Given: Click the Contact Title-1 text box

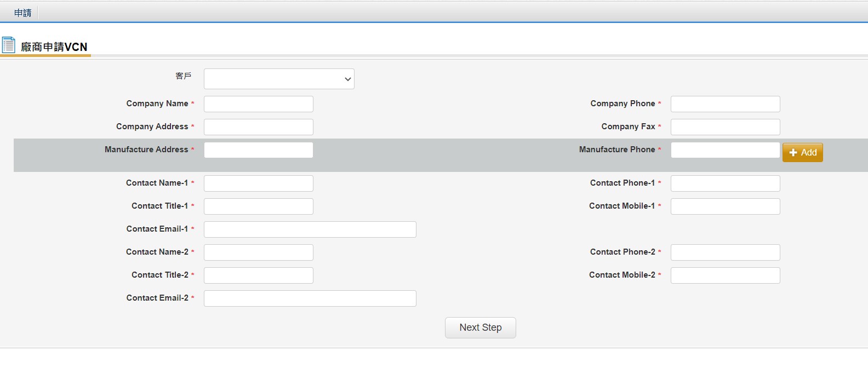Looking at the screenshot, I should [258, 206].
